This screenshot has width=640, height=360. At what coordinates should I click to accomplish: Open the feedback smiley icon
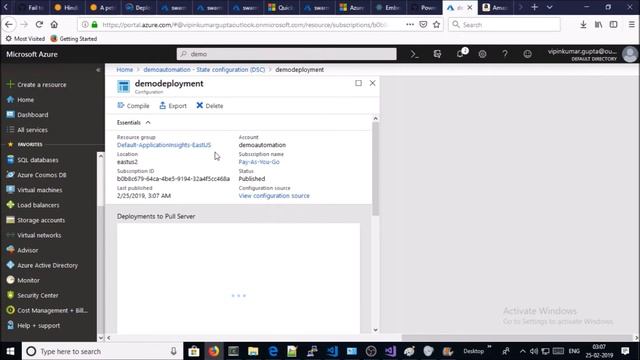click(527, 54)
